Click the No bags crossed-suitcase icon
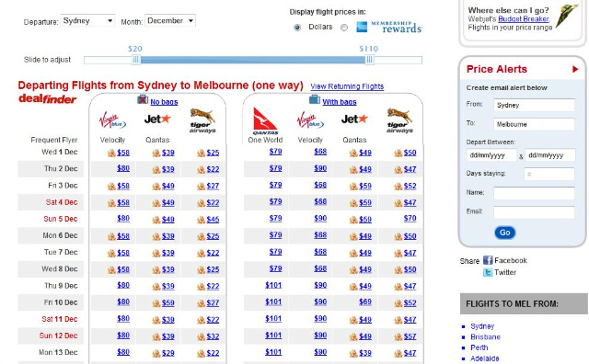This screenshot has width=589, height=364. tap(143, 100)
